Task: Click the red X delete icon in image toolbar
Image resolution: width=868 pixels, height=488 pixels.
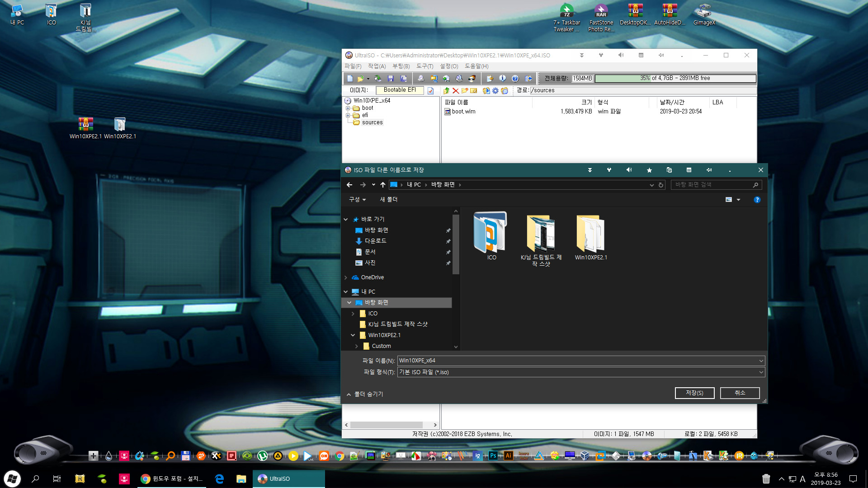Action: [456, 91]
